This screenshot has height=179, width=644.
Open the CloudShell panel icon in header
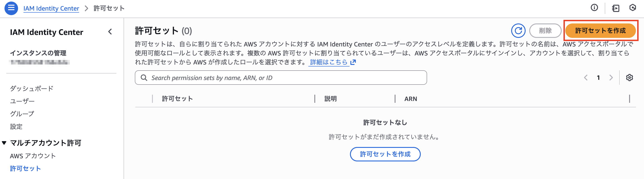click(x=616, y=8)
